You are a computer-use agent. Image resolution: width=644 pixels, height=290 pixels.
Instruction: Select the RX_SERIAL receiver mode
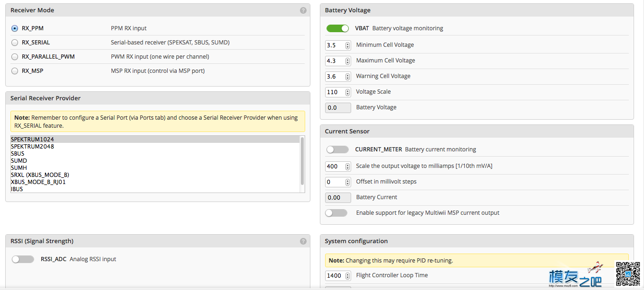15,43
